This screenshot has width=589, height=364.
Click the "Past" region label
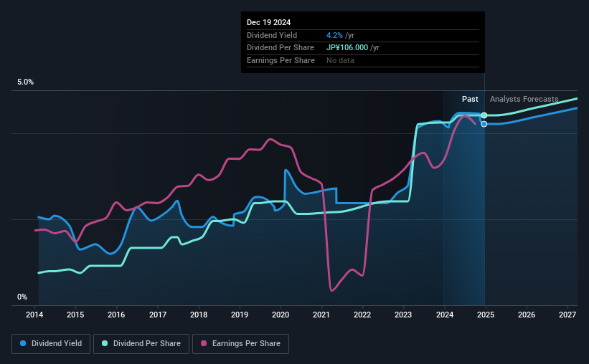(x=470, y=99)
